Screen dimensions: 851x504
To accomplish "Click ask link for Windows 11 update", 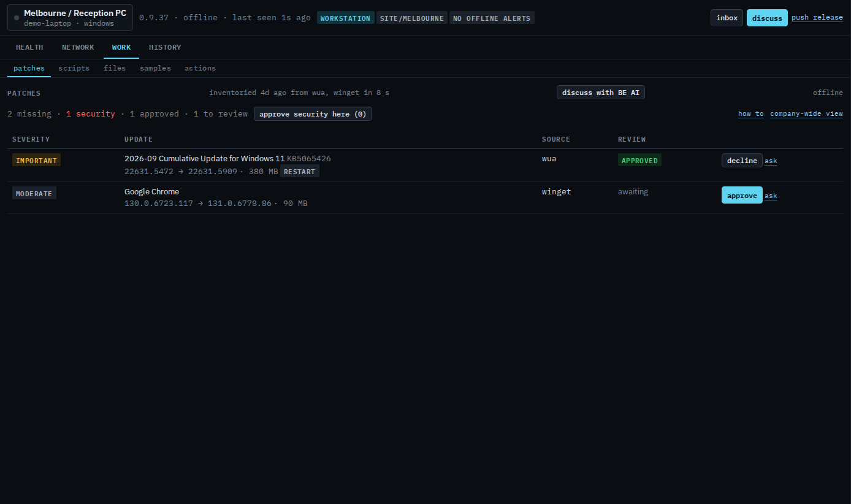I will click(771, 161).
